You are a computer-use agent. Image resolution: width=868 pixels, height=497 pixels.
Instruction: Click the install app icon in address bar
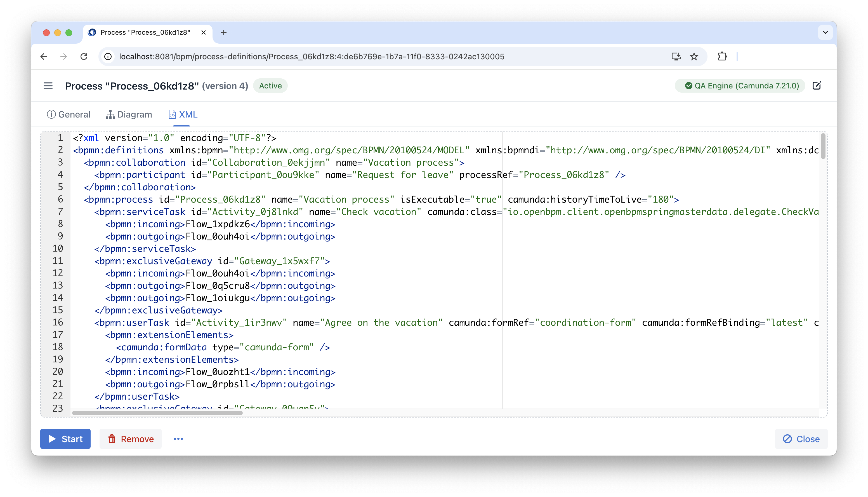(x=676, y=56)
